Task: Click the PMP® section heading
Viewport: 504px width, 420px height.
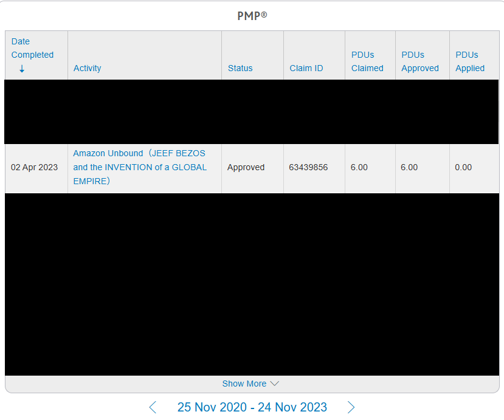Action: [x=252, y=16]
